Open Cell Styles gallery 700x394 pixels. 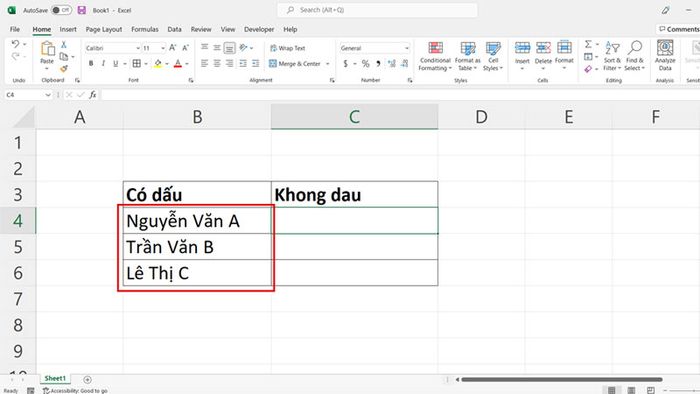[x=493, y=56]
